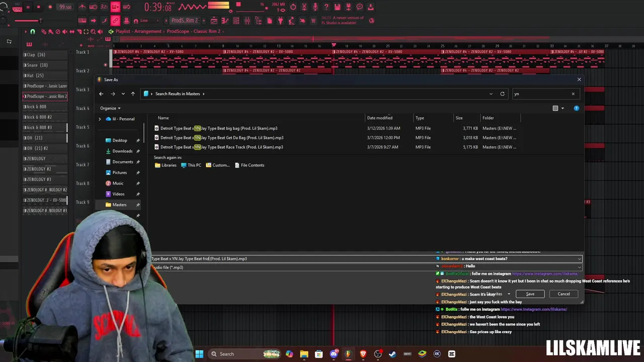The width and height of the screenshot is (644, 362).
Task: Click Search Results in Masters address bar
Action: pyautogui.click(x=178, y=94)
